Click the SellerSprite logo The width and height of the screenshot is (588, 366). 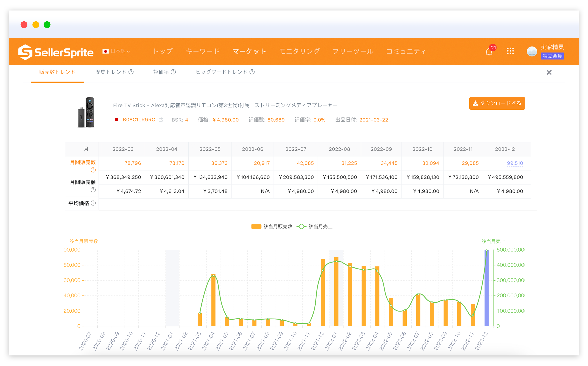56,52
